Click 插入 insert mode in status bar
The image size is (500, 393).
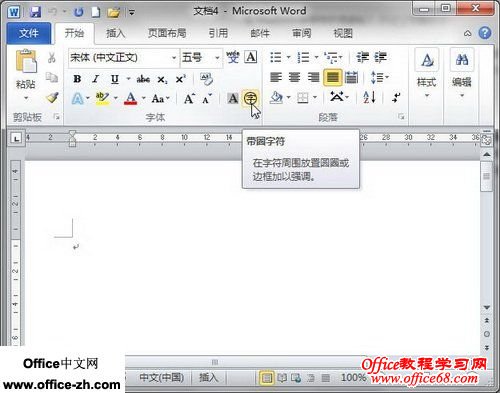208,377
